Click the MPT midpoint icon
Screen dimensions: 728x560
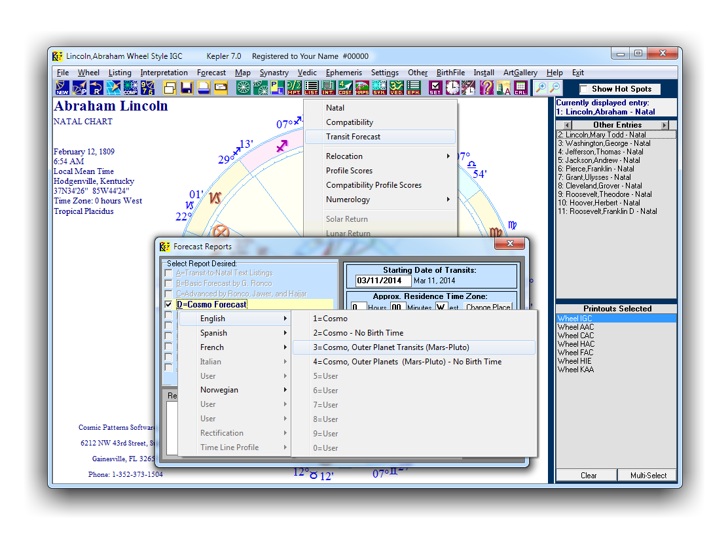click(295, 88)
